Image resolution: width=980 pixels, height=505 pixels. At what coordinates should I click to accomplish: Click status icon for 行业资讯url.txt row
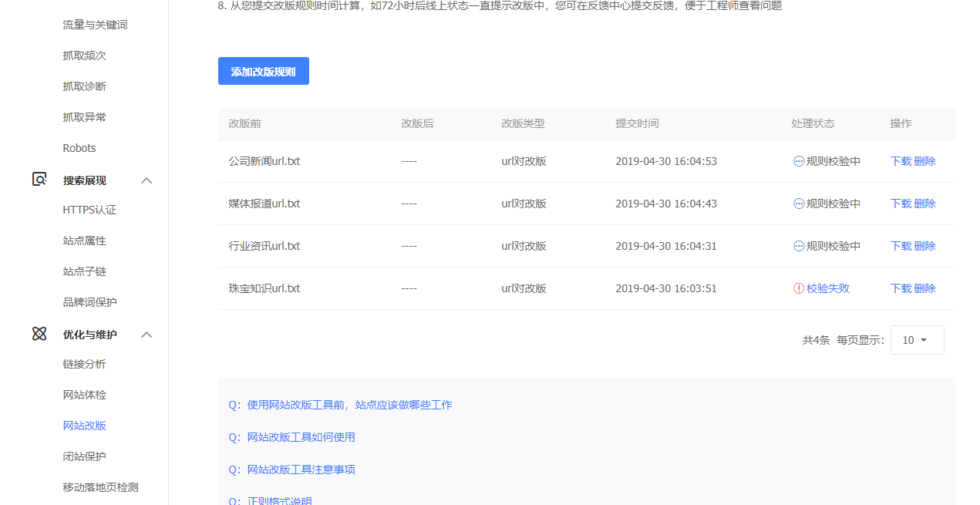799,246
